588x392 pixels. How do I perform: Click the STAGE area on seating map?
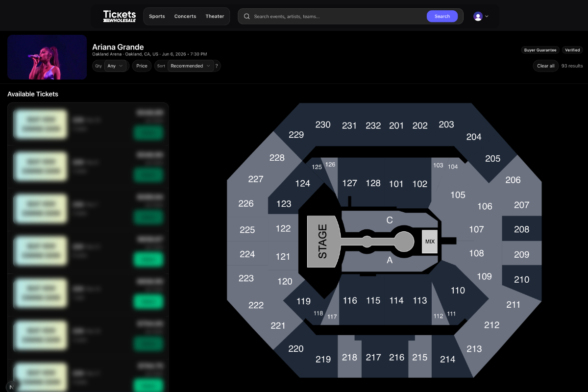tap(322, 242)
